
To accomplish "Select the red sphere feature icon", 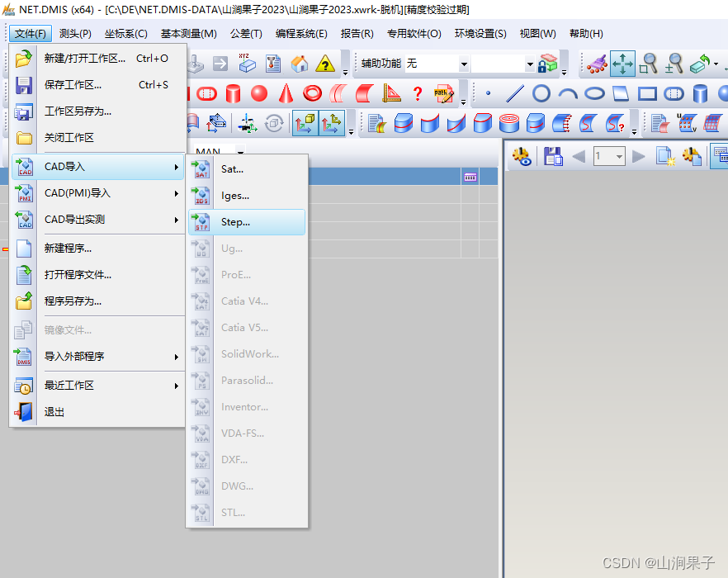I will pyautogui.click(x=259, y=93).
